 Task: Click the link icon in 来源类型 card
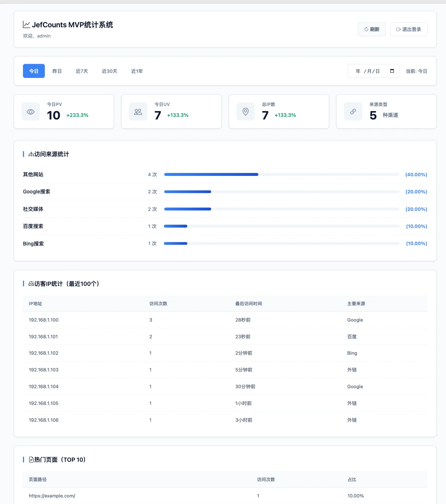[x=353, y=111]
